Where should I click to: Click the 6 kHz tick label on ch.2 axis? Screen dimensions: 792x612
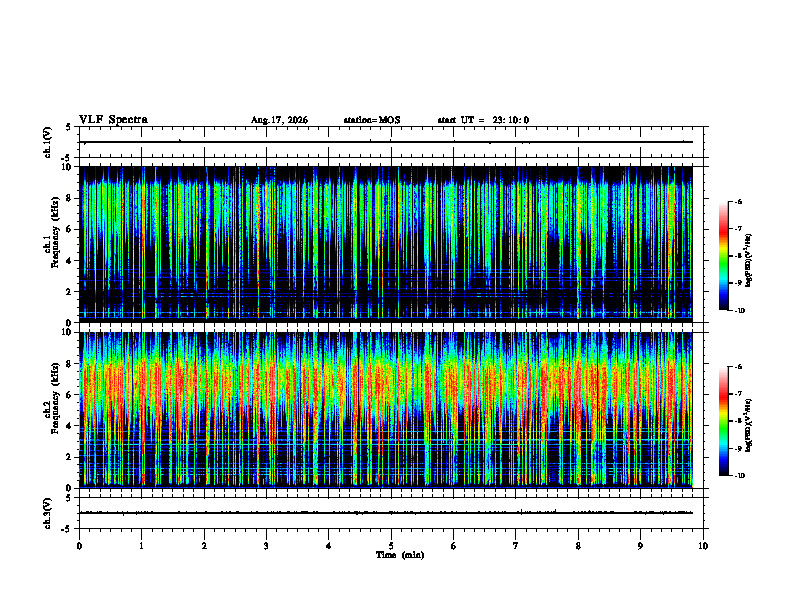(71, 395)
